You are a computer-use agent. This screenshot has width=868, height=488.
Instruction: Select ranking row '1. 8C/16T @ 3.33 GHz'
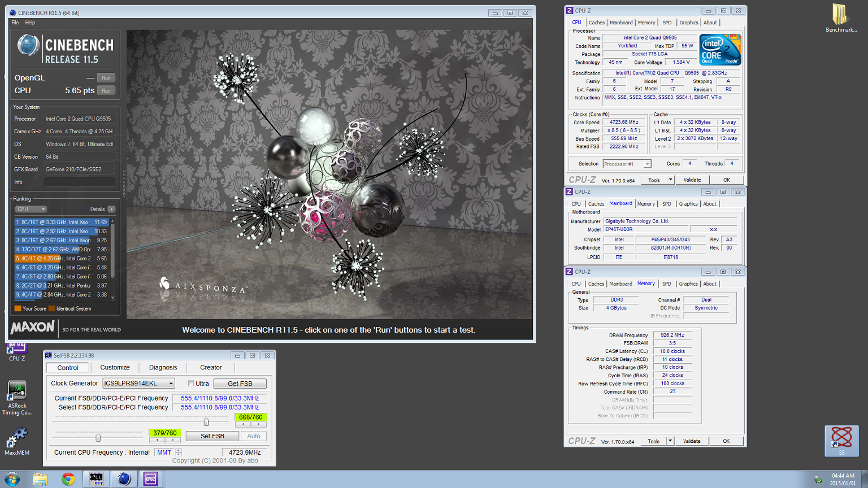[x=62, y=222]
